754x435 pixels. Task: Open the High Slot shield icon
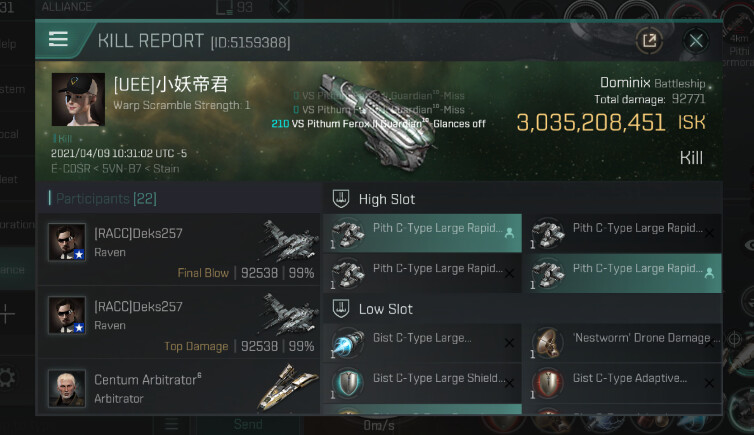coord(341,199)
